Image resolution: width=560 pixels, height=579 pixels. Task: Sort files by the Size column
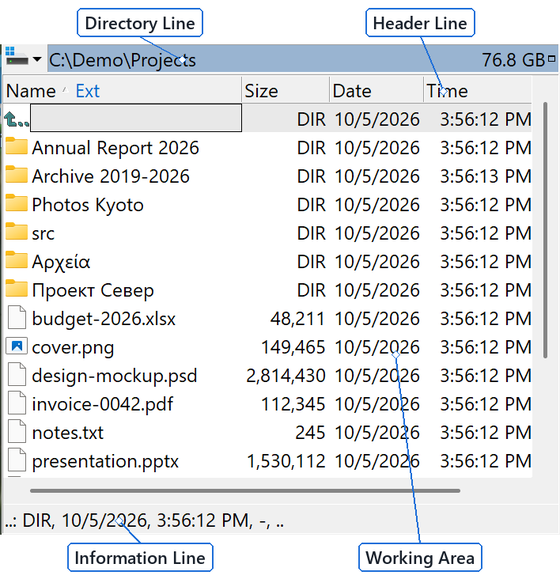261,91
